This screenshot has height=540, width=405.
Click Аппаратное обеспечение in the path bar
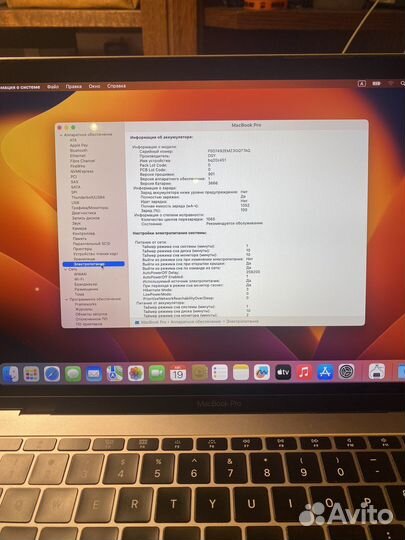point(196,322)
